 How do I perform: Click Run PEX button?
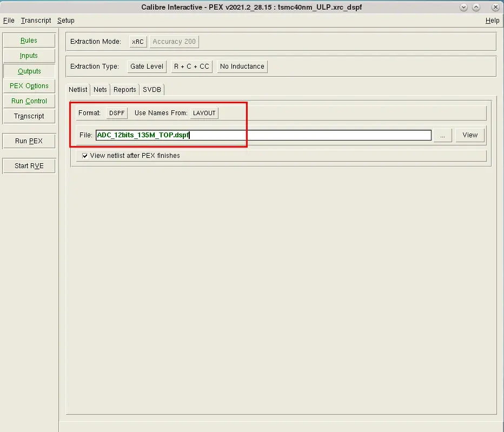[29, 141]
